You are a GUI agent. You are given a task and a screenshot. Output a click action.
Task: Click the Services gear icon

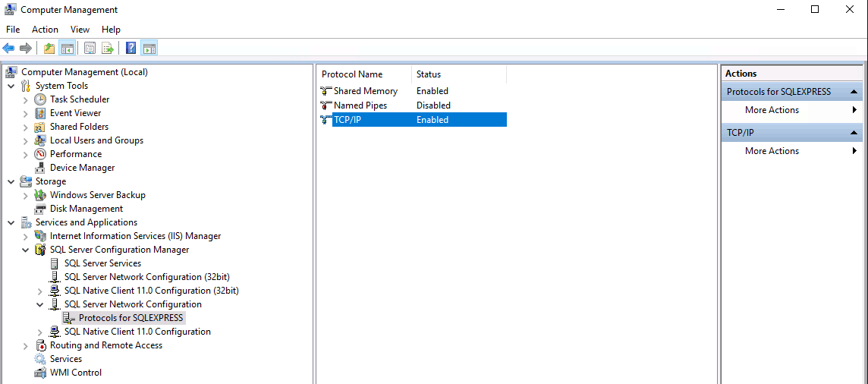(x=40, y=359)
